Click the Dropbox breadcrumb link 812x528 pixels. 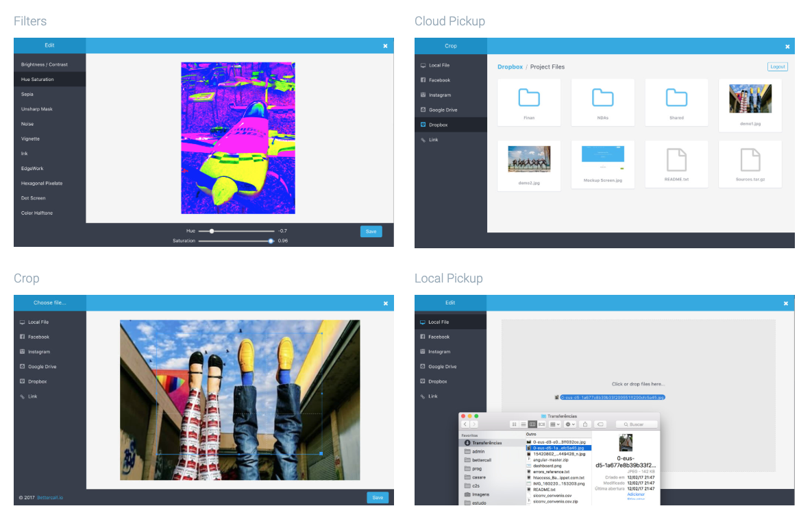coord(510,67)
